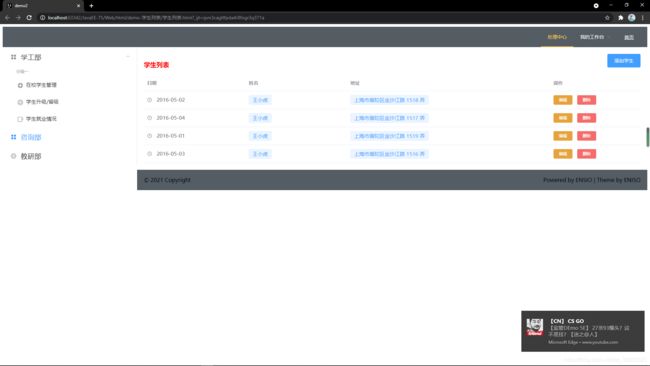Click the date text 2016-05-02
Screen dimensions: 650x366
pos(171,100)
